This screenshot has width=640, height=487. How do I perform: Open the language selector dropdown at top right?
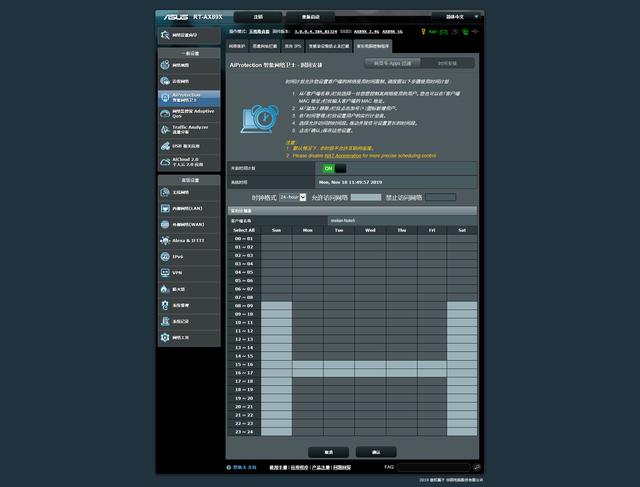[x=459, y=17]
